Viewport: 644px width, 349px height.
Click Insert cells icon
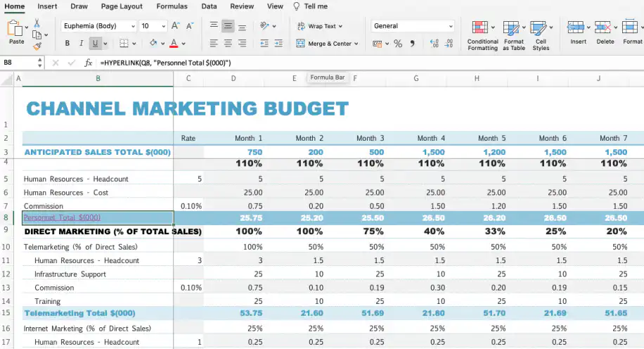coord(575,27)
